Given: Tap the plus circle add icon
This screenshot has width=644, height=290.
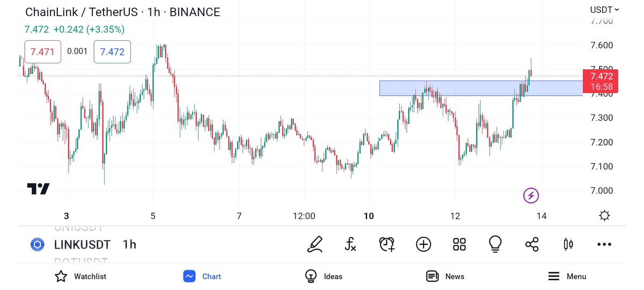Looking at the screenshot, I should pos(423,244).
